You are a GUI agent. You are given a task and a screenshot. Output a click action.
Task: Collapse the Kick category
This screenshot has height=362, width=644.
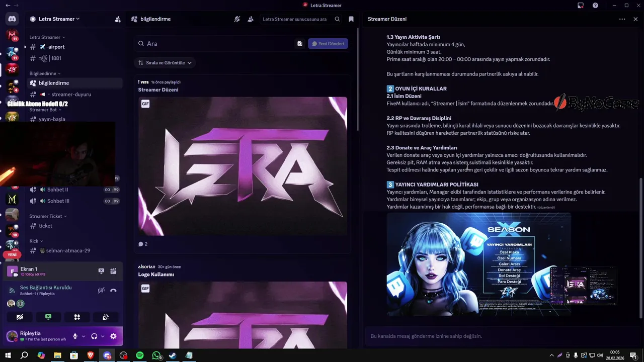click(x=36, y=241)
